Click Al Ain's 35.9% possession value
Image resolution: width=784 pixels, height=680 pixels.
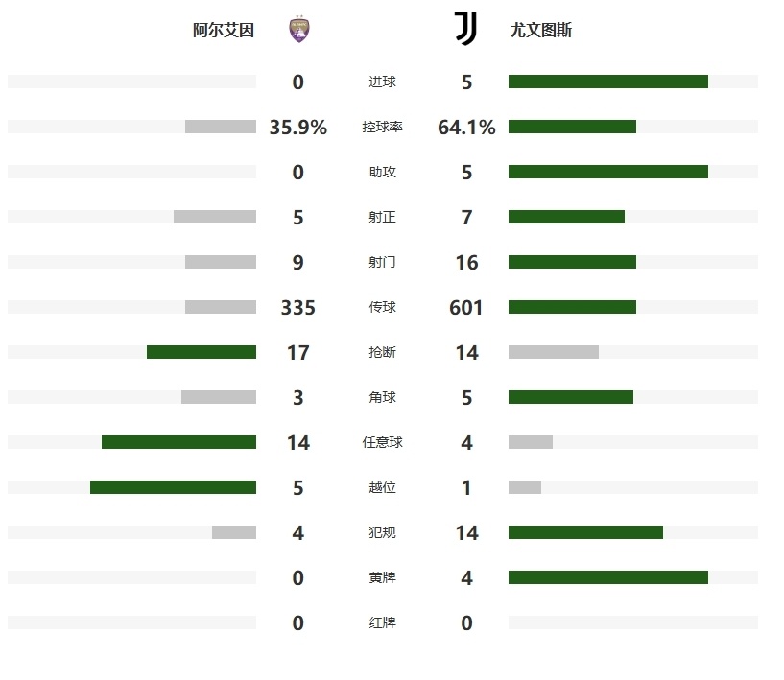pos(298,127)
